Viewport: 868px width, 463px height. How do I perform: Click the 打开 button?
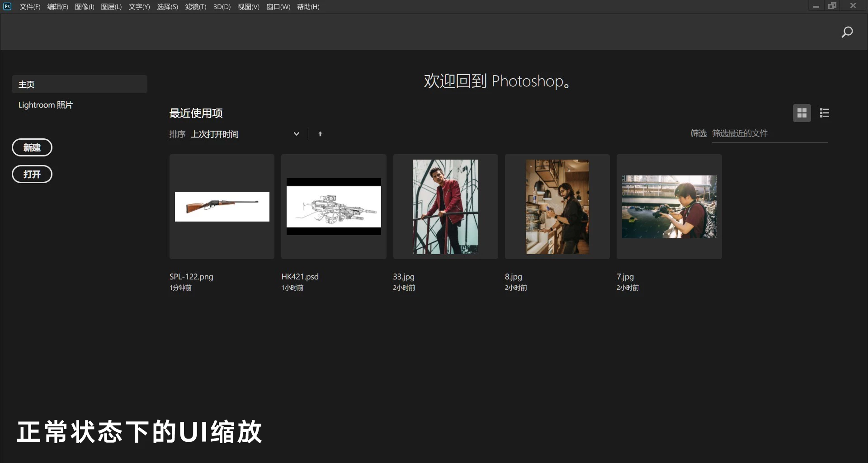(x=32, y=174)
